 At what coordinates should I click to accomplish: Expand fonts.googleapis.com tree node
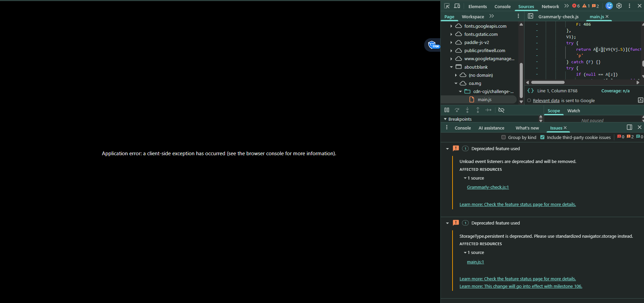[x=451, y=26]
